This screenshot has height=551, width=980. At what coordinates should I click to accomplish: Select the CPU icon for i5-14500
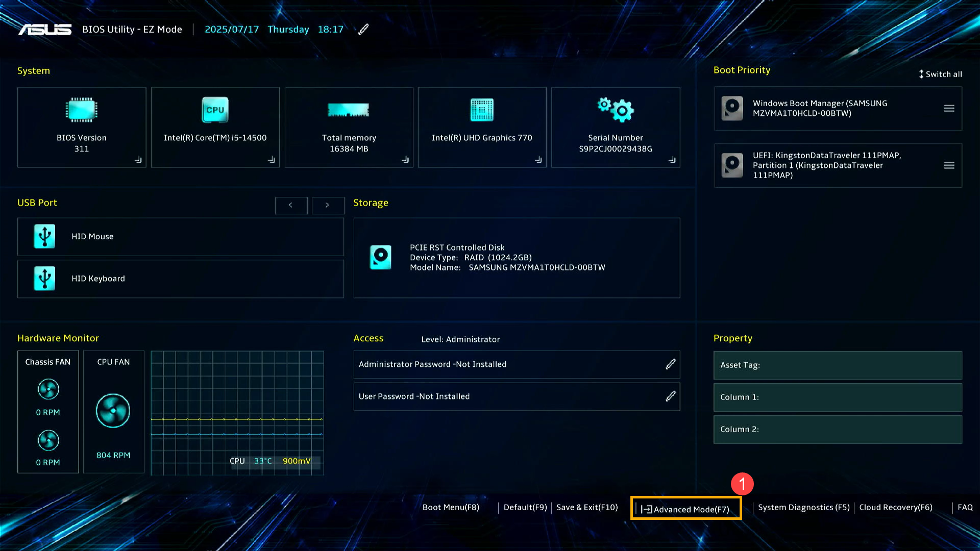point(215,110)
